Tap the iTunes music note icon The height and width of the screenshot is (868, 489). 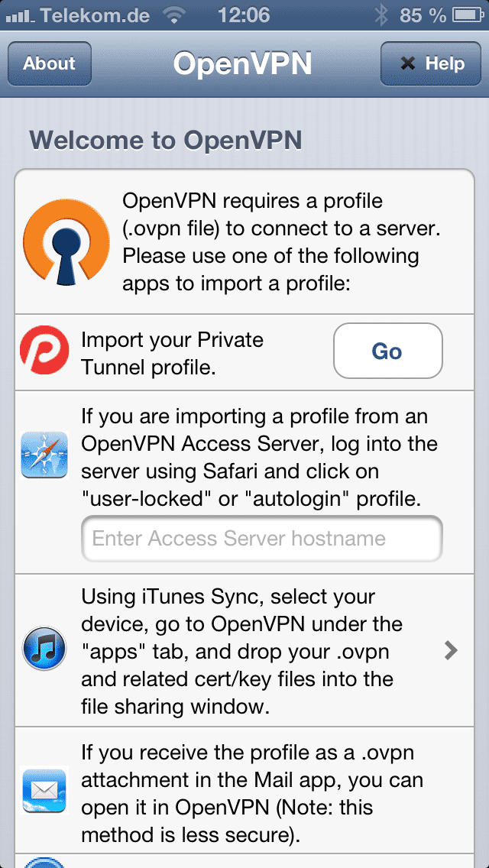(x=44, y=650)
